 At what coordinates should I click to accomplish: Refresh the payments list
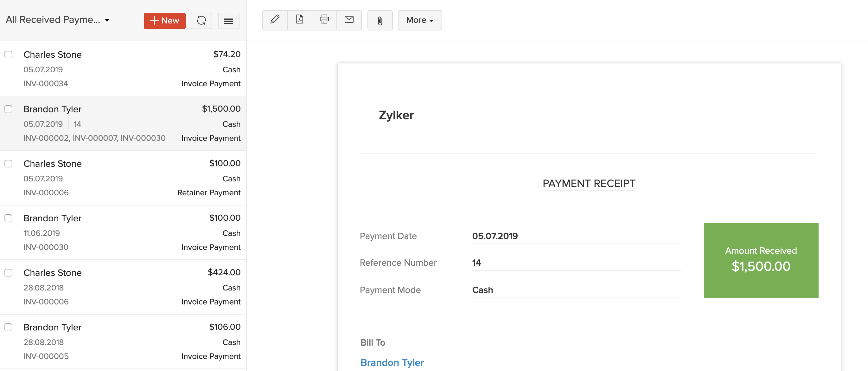pos(201,21)
